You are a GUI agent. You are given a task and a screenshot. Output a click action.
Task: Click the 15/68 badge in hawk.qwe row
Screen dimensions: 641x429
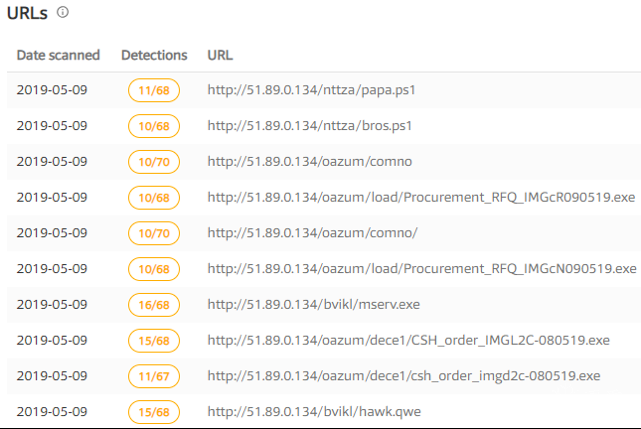[x=154, y=412]
